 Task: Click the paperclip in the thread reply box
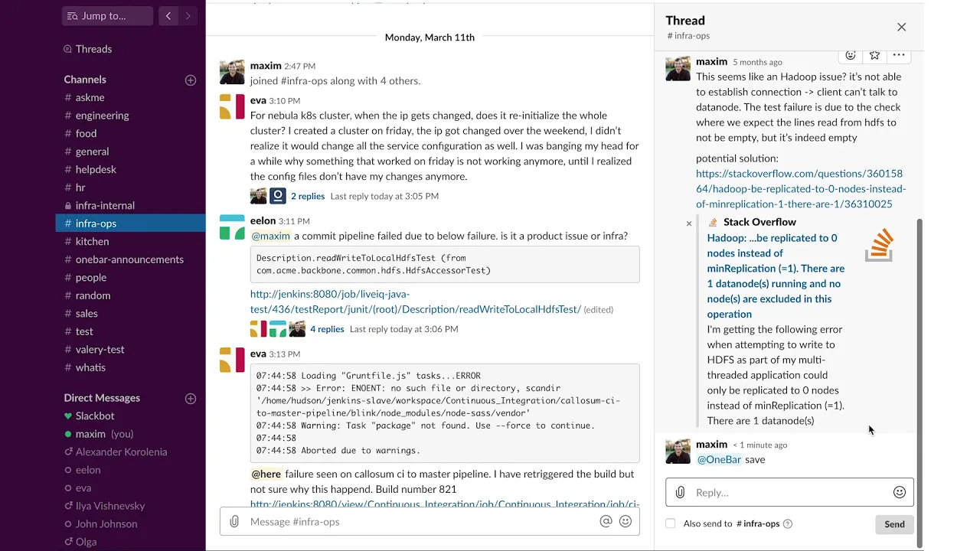(680, 493)
